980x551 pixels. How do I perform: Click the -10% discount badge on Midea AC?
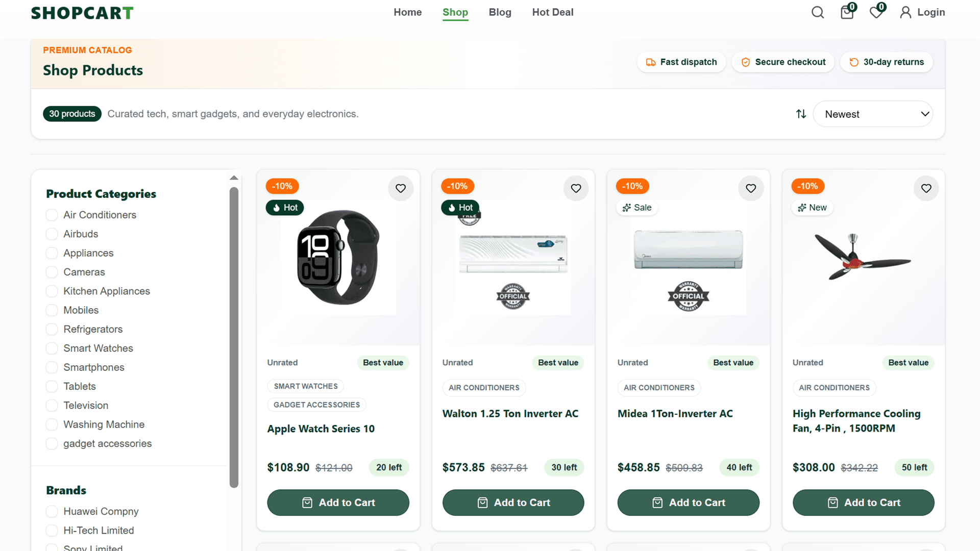(x=633, y=186)
